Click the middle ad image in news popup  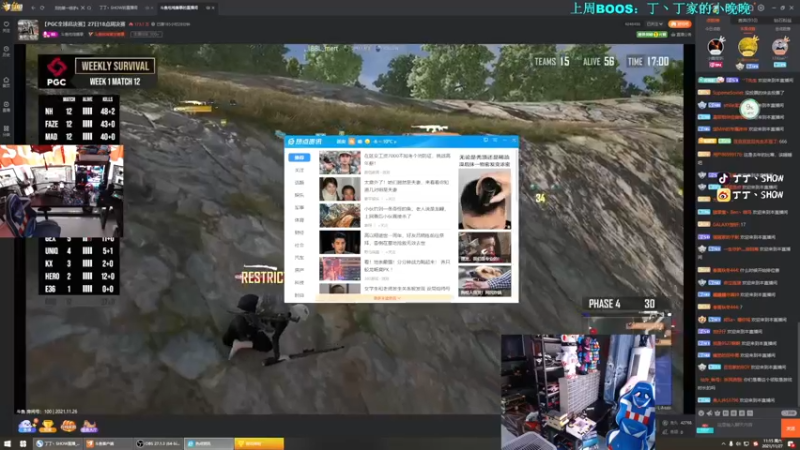[484, 247]
